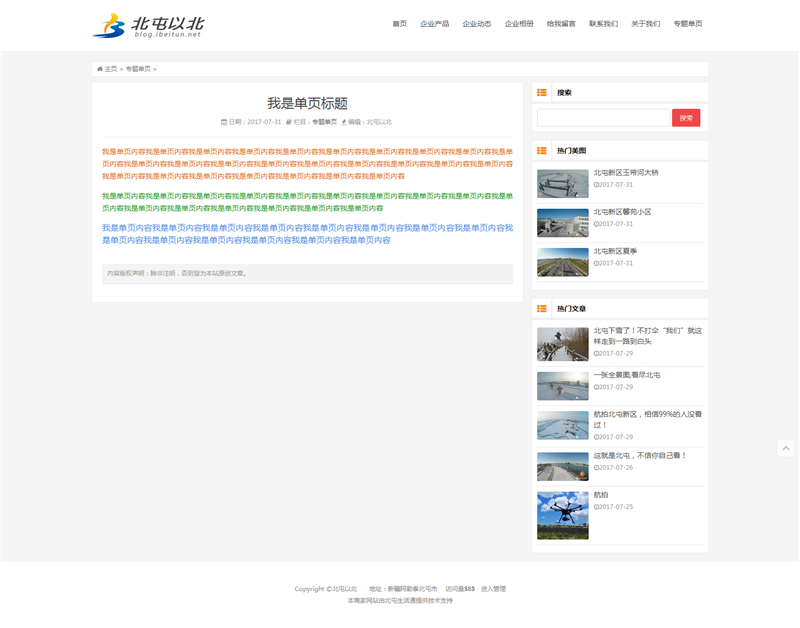
Task: Click the 北屯以北 site logo
Action: pyautogui.click(x=148, y=25)
